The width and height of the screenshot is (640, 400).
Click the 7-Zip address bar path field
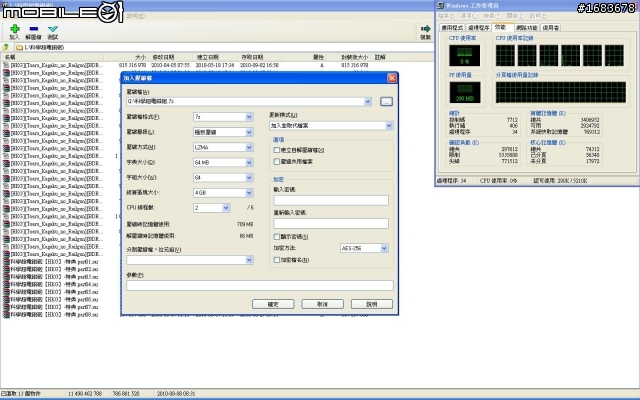coord(224,47)
